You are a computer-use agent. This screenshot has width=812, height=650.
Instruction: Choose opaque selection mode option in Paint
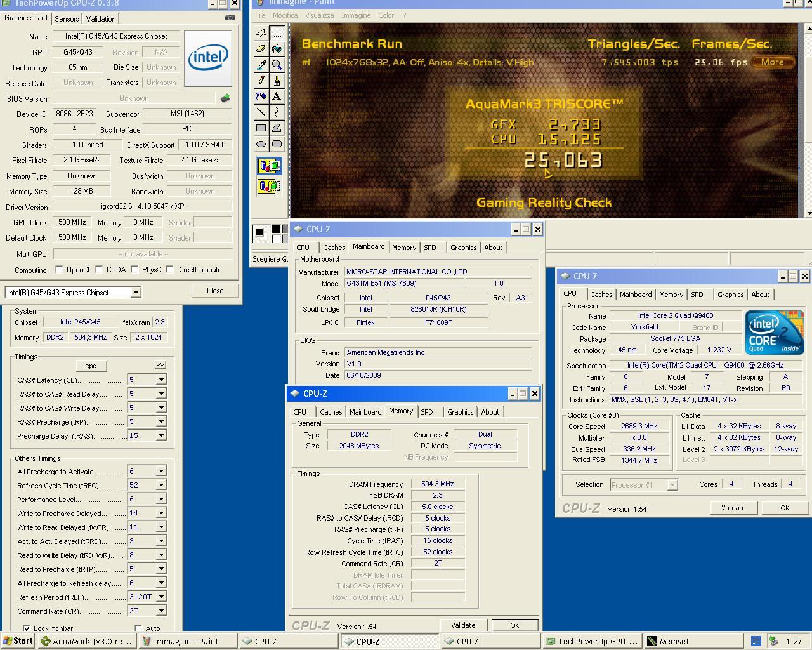pyautogui.click(x=269, y=167)
